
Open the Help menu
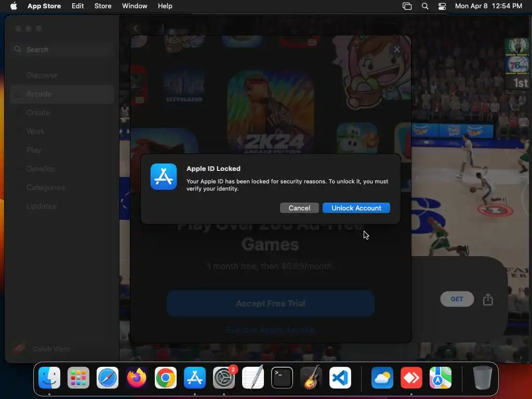(165, 6)
